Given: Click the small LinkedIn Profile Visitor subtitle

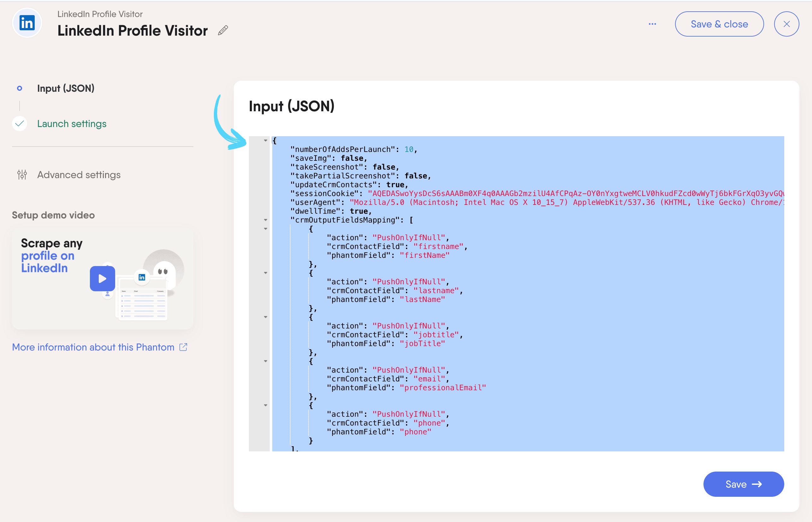Looking at the screenshot, I should pyautogui.click(x=100, y=14).
